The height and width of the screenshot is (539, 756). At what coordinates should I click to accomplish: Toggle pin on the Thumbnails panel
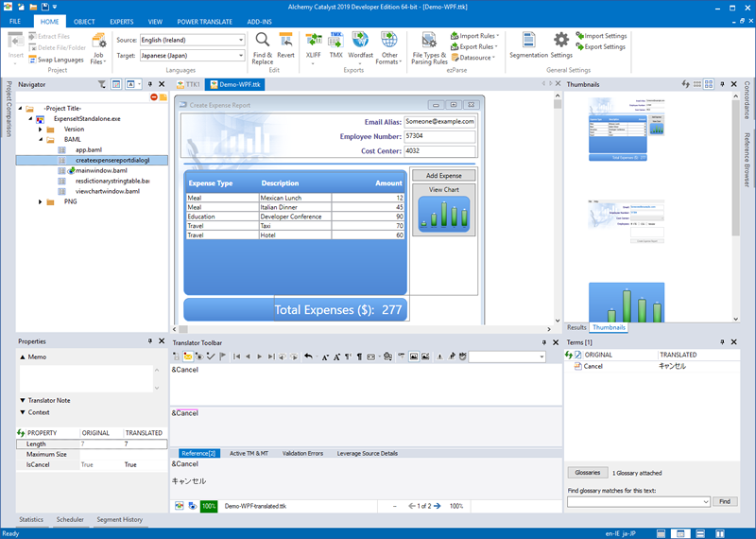pyautogui.click(x=722, y=84)
